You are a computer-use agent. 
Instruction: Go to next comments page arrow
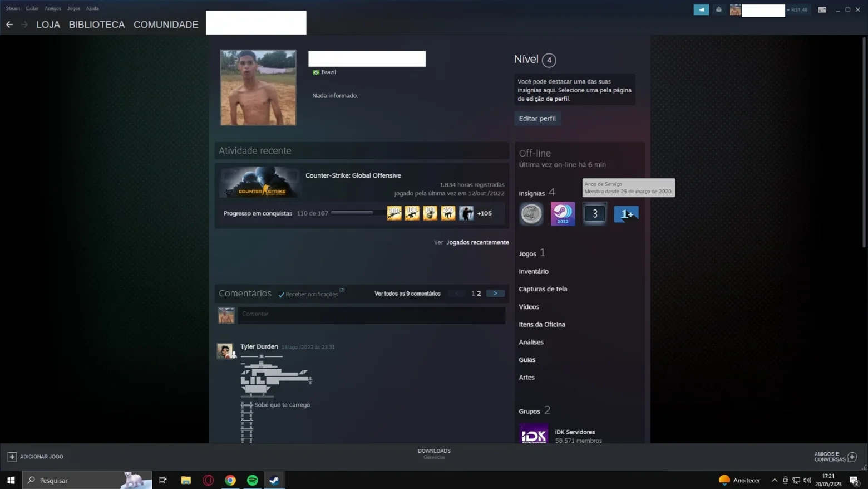point(495,294)
